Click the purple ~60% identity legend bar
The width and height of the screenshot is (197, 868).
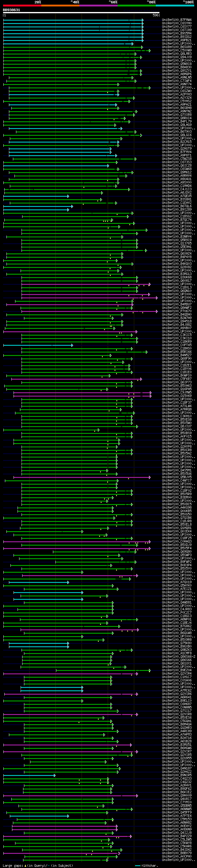pyautogui.click(x=99, y=6)
